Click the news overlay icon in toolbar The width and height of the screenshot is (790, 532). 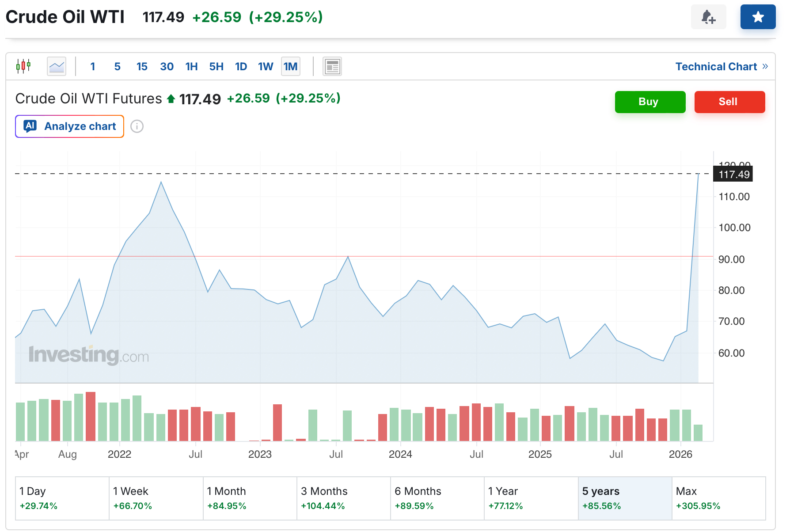pos(332,66)
